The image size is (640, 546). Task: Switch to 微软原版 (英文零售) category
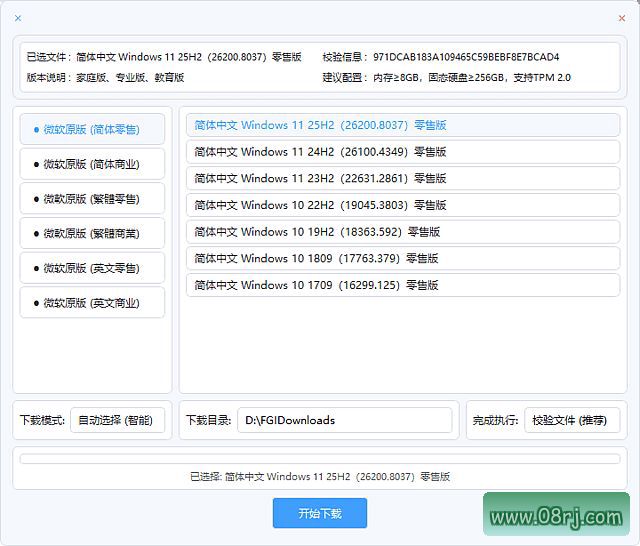point(92,268)
